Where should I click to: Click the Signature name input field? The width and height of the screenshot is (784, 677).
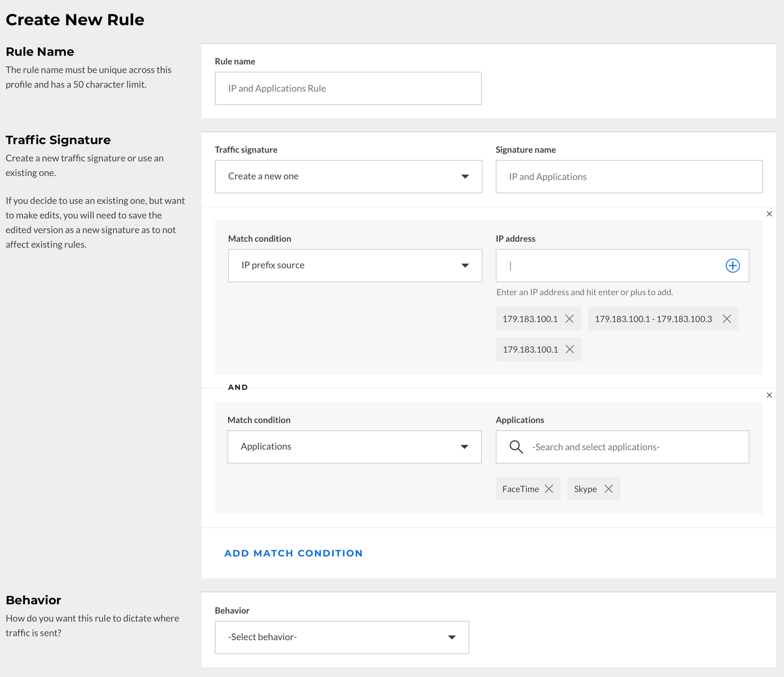629,177
